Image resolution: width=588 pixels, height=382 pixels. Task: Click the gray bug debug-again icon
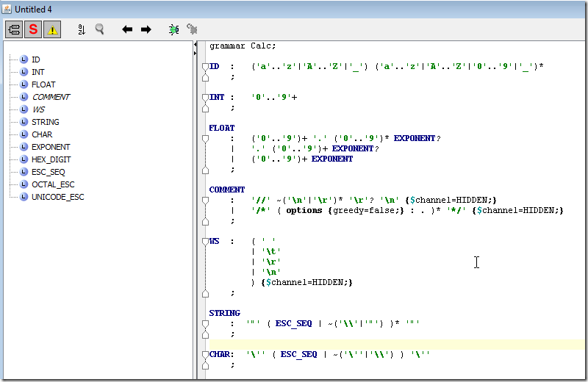pyautogui.click(x=192, y=29)
